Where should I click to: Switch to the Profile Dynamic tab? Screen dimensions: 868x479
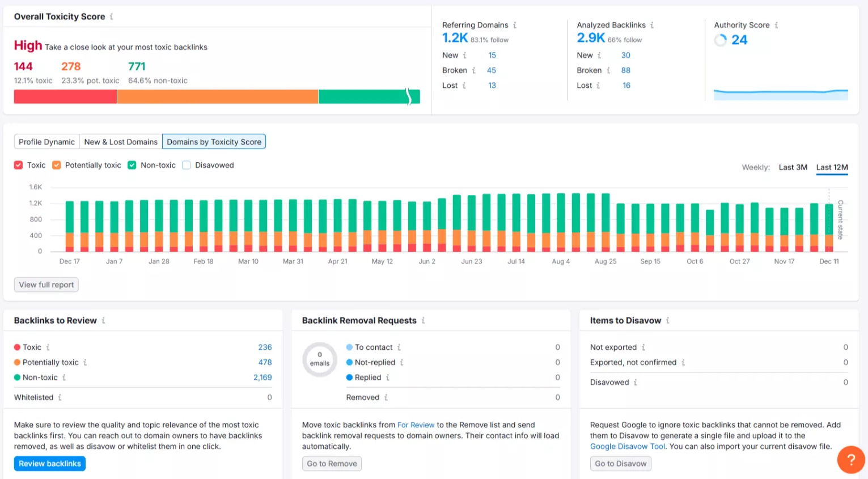click(x=46, y=141)
